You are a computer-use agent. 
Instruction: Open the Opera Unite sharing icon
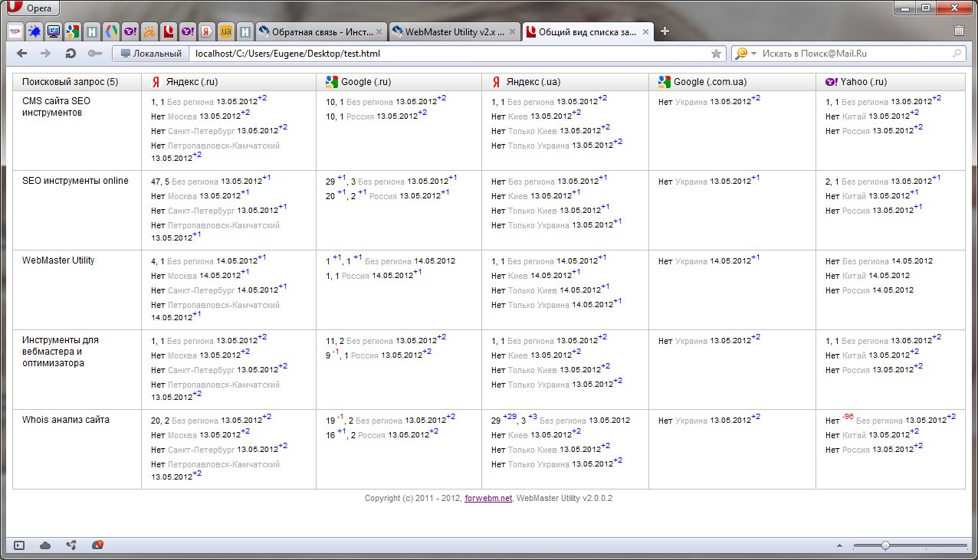coord(71,545)
